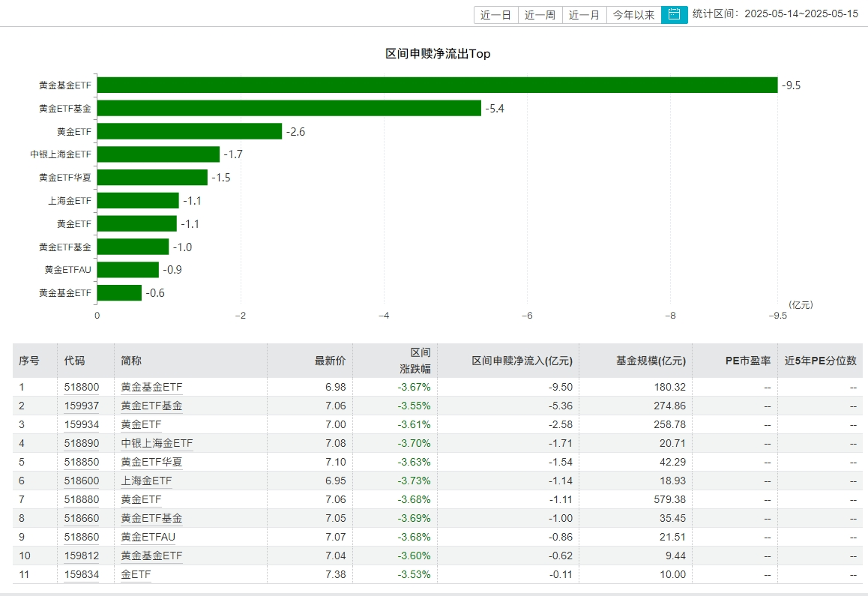Open 黄金ETF华夏 name link in table
Screen dimensions: 868x596
151,462
